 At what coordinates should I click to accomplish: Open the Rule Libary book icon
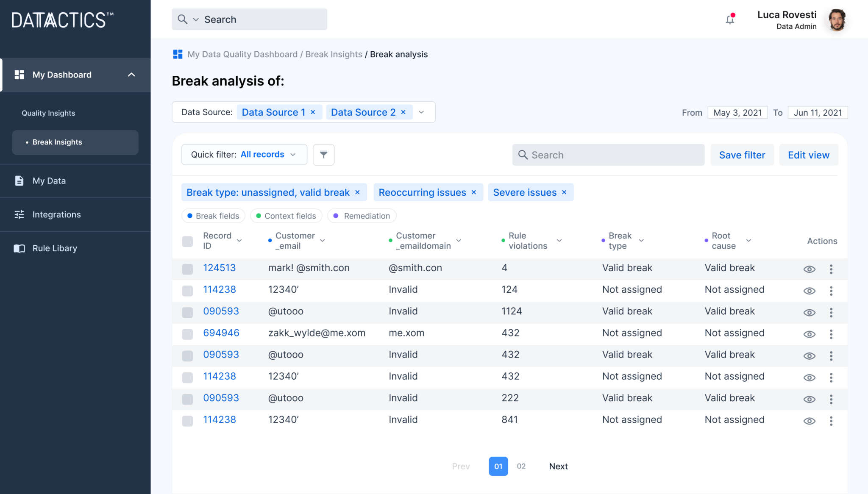pyautogui.click(x=19, y=248)
